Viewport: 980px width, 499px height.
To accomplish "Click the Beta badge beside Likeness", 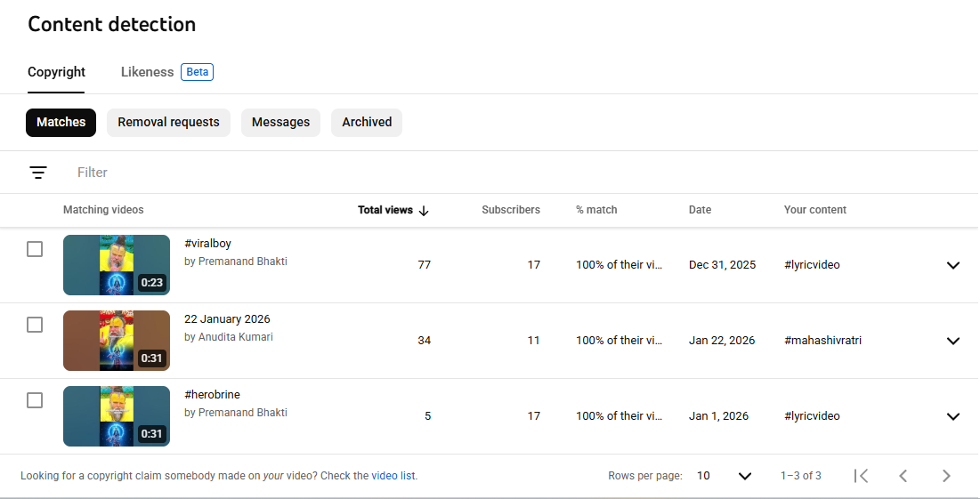I will click(197, 72).
